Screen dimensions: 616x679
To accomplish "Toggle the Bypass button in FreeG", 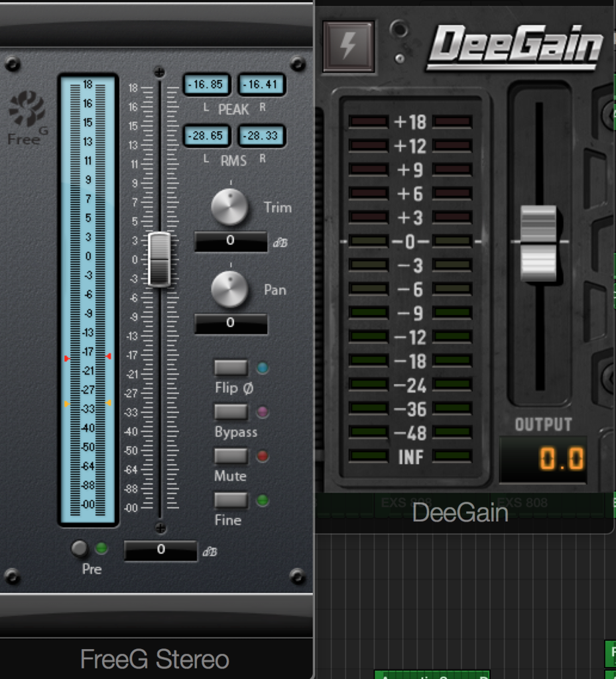I will click(231, 411).
